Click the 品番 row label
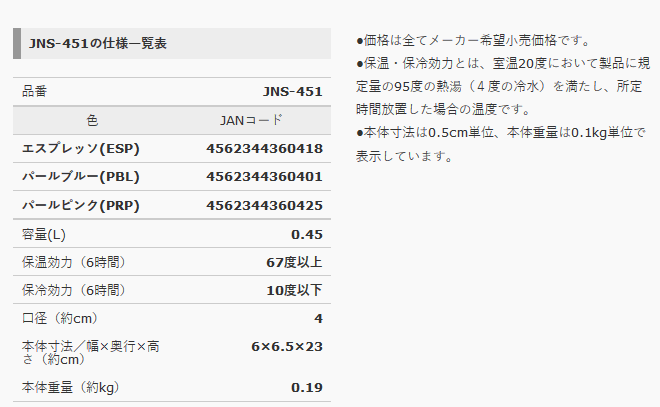 tap(35, 91)
